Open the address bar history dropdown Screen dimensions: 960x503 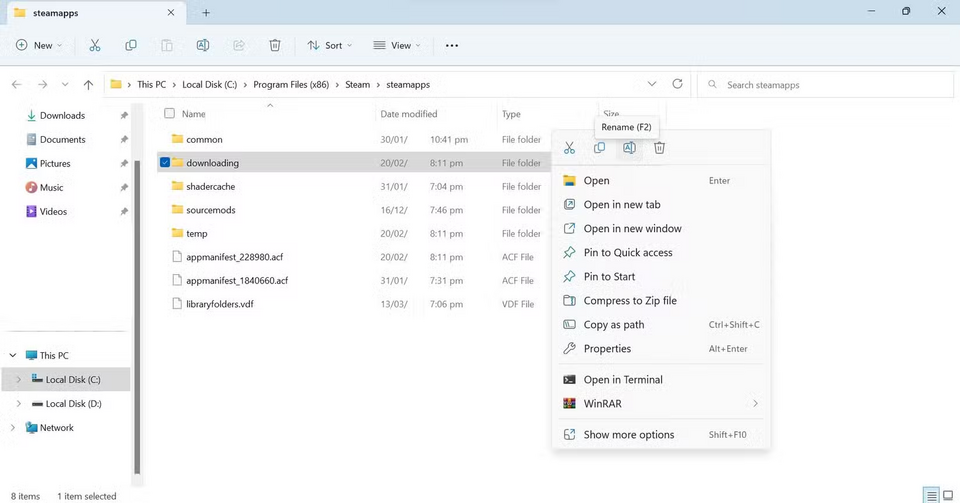(x=652, y=85)
